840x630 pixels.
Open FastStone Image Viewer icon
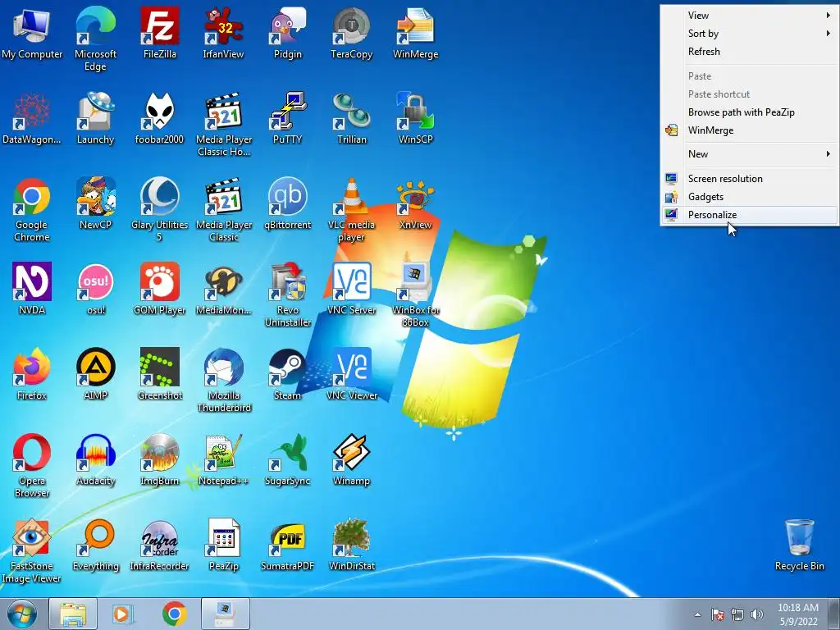tap(32, 550)
